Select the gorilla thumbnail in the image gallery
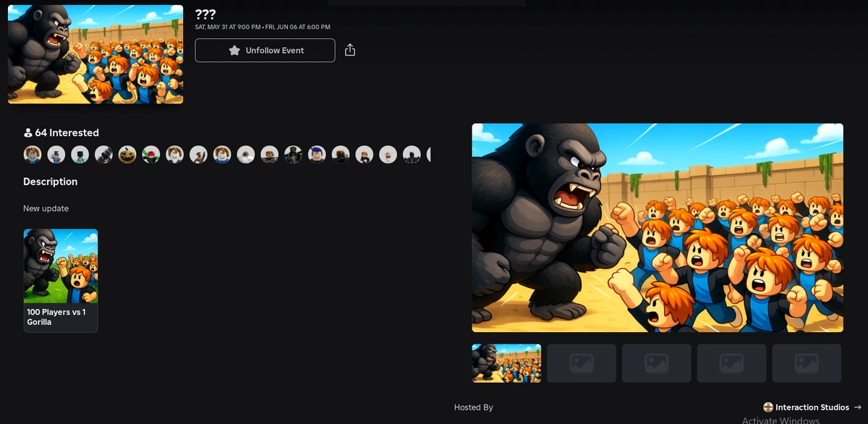Viewport: 868px width, 424px height. [506, 363]
